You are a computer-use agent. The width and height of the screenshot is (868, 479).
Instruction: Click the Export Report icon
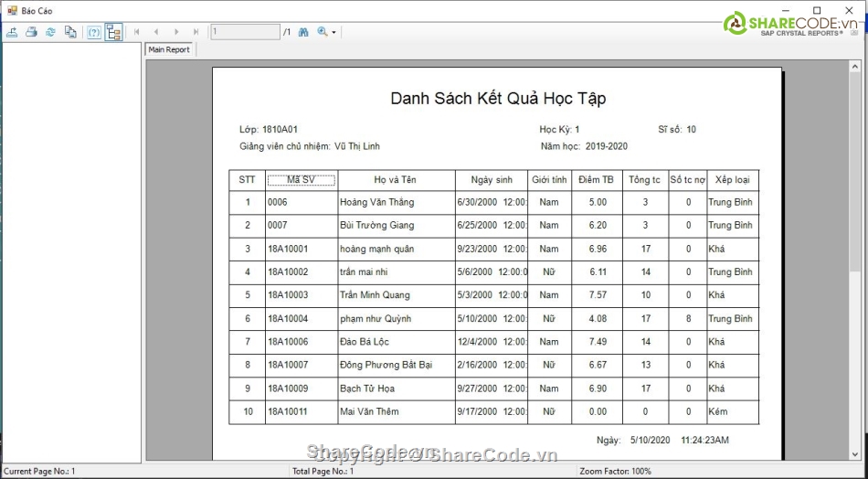coord(12,32)
